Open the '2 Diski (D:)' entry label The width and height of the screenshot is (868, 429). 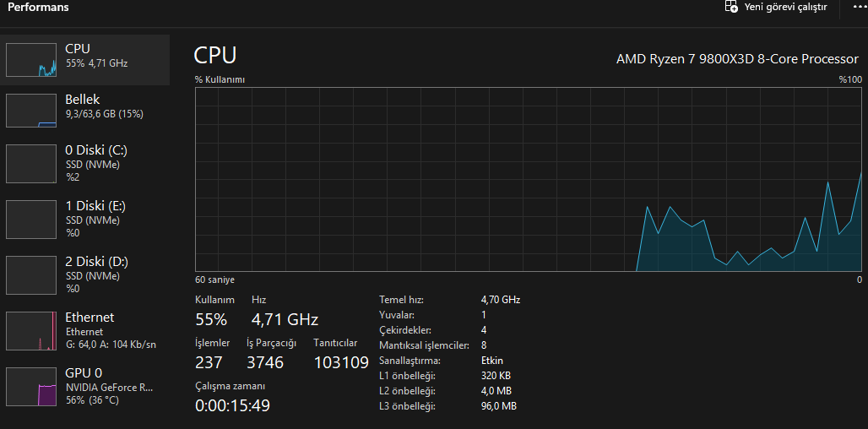point(97,261)
